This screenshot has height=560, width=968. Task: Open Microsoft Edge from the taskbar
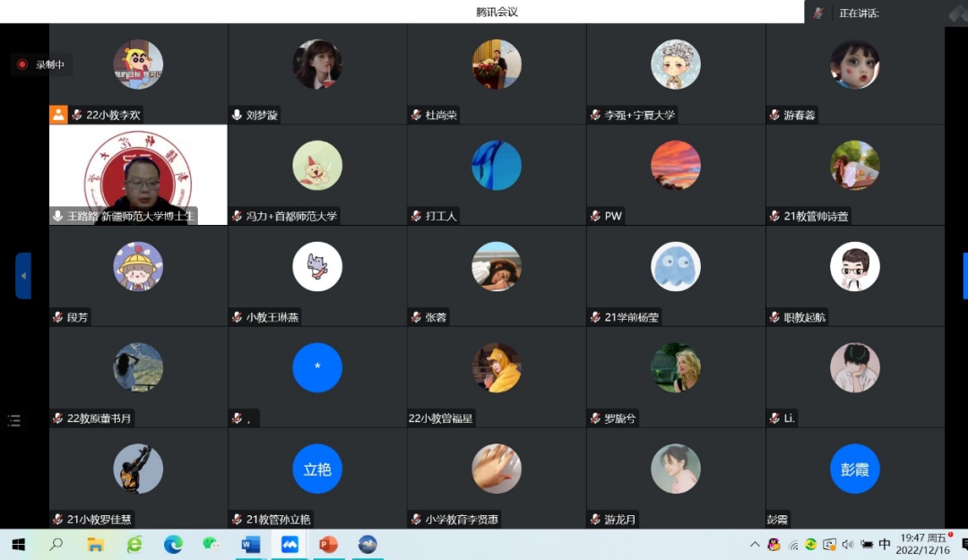pos(173,544)
